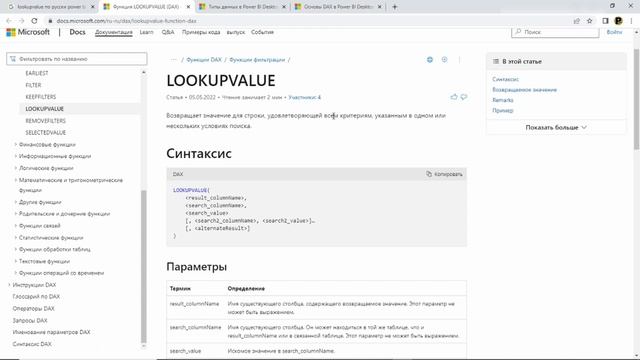Click the Microsoft logo
Screen dimensions: 640x360
(x=28, y=32)
